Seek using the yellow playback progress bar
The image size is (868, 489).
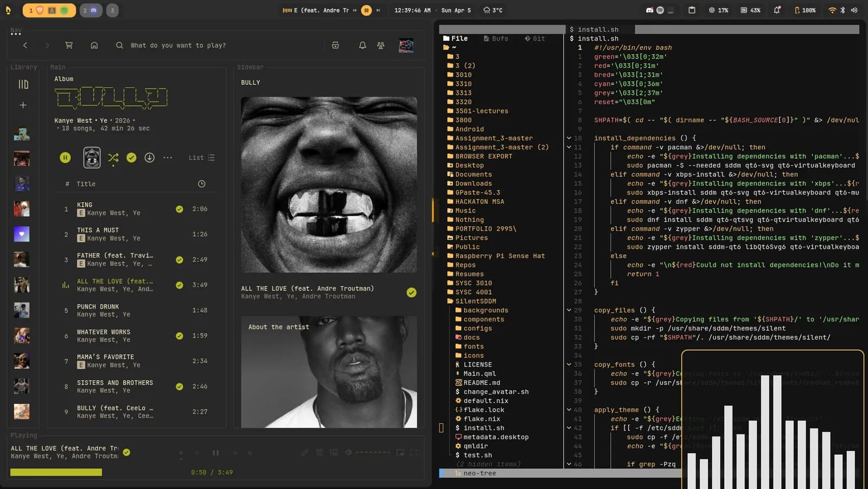pos(56,473)
